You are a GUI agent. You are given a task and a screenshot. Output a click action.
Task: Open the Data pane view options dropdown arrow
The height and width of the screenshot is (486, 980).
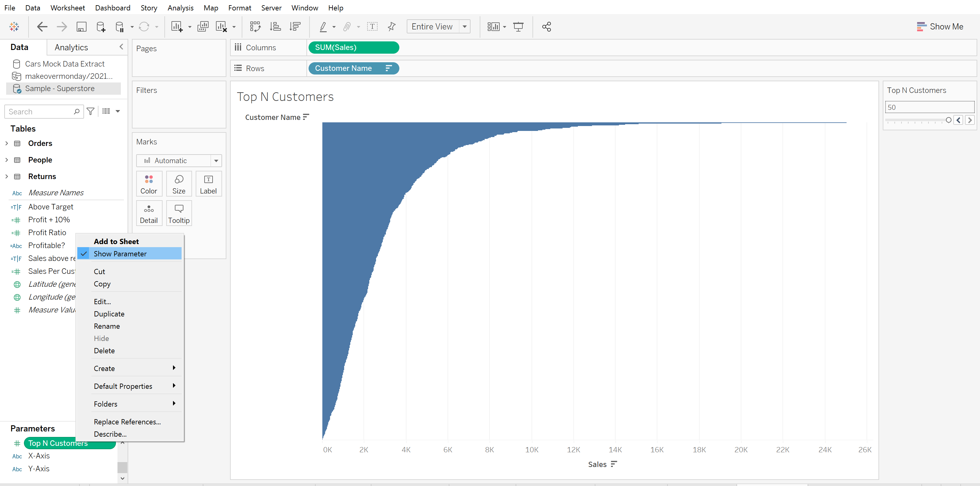tap(118, 111)
